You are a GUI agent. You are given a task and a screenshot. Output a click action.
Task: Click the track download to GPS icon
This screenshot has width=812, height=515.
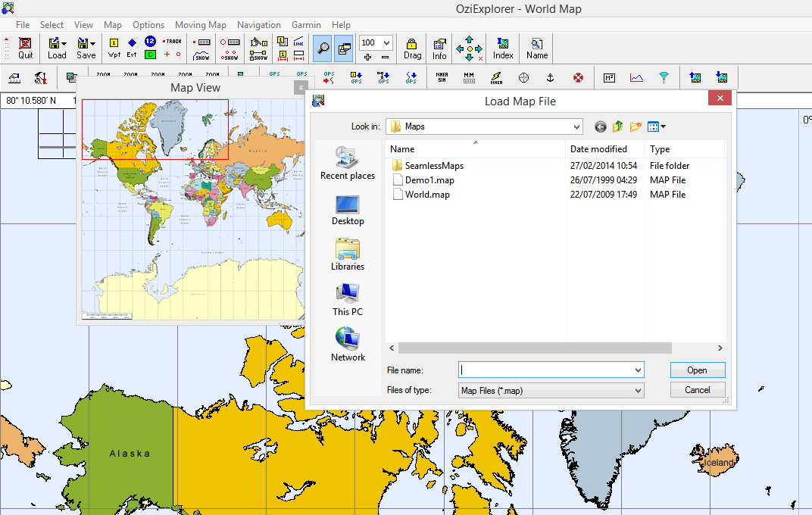pos(411,78)
